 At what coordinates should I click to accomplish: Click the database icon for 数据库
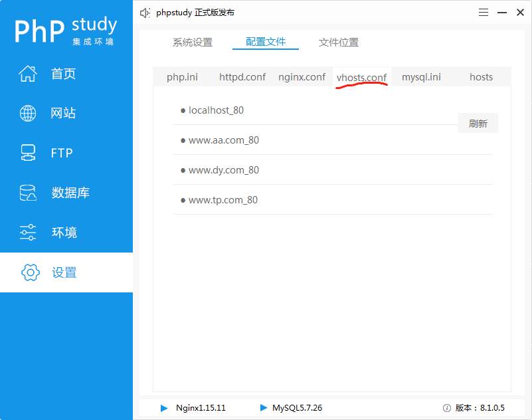point(28,193)
